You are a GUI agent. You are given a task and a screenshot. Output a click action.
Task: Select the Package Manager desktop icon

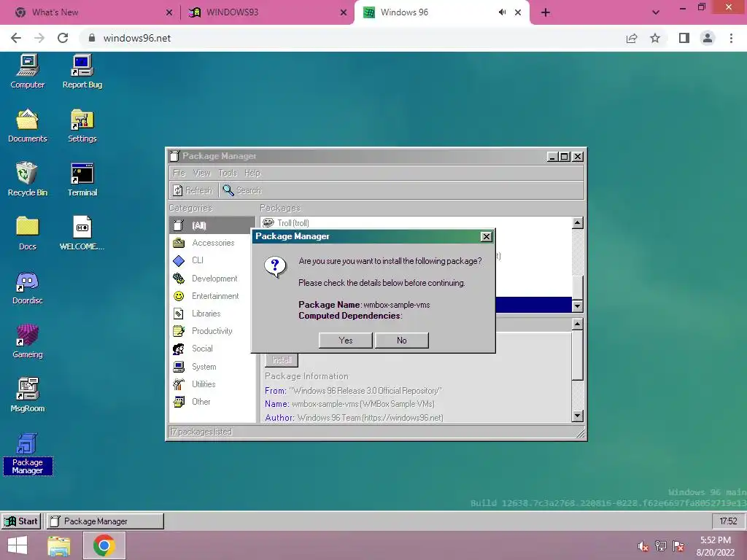pos(27,454)
